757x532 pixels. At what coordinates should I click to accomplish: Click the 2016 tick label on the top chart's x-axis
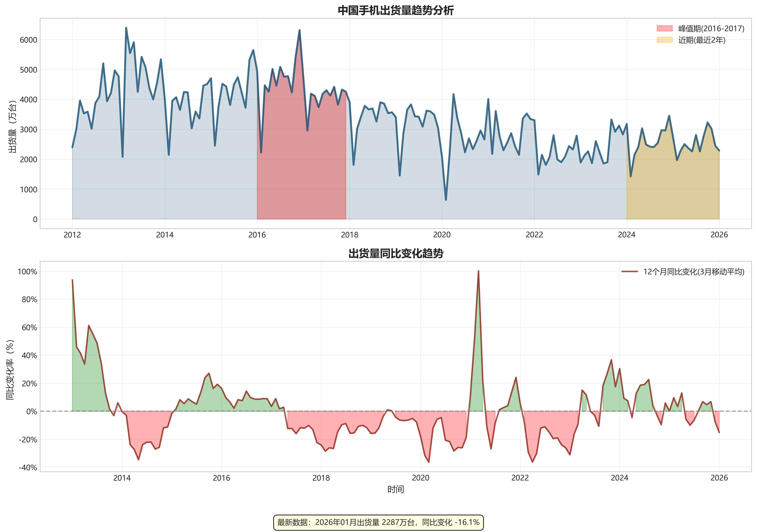[x=257, y=235]
